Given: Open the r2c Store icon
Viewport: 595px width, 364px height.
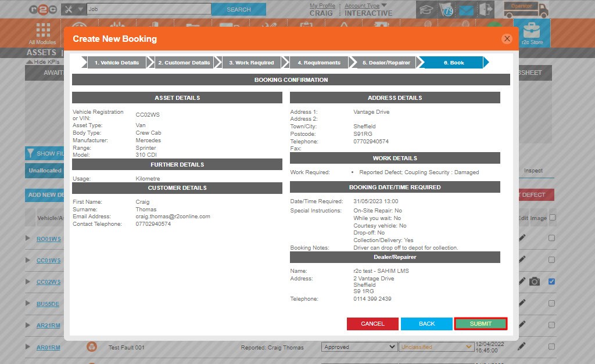Looking at the screenshot, I should 532,33.
